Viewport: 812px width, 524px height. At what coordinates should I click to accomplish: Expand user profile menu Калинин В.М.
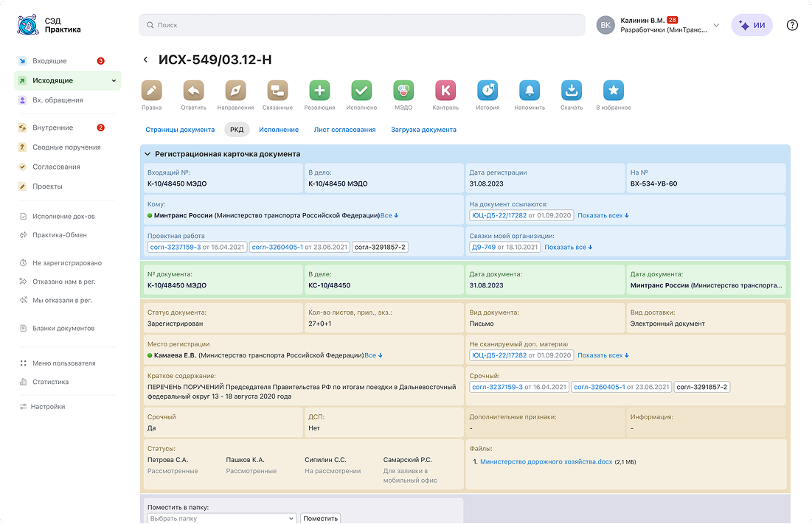(715, 26)
